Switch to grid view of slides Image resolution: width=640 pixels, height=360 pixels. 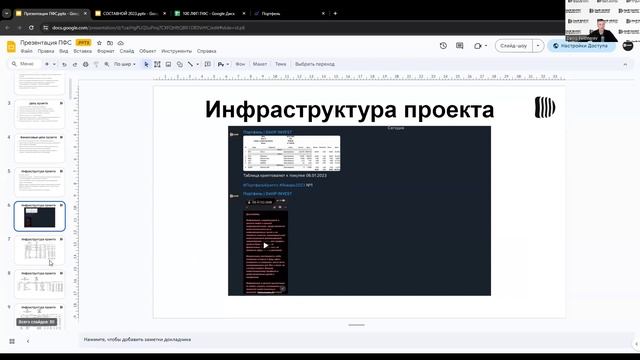coord(12,341)
